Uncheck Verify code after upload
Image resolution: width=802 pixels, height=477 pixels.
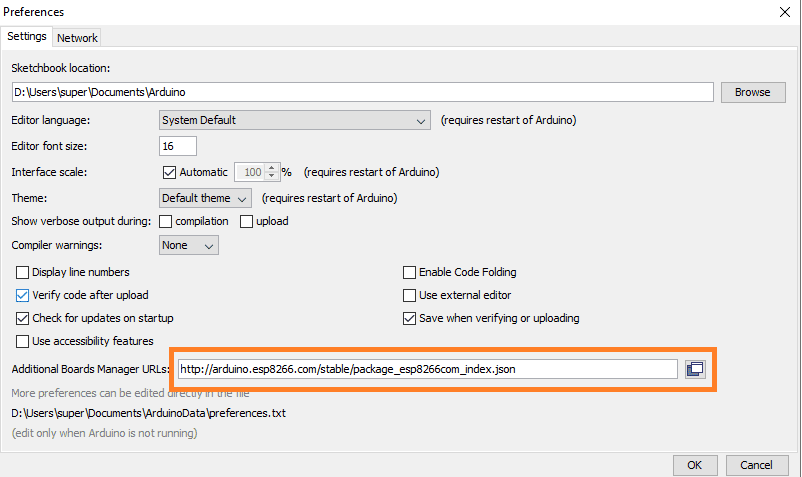[x=22, y=296]
